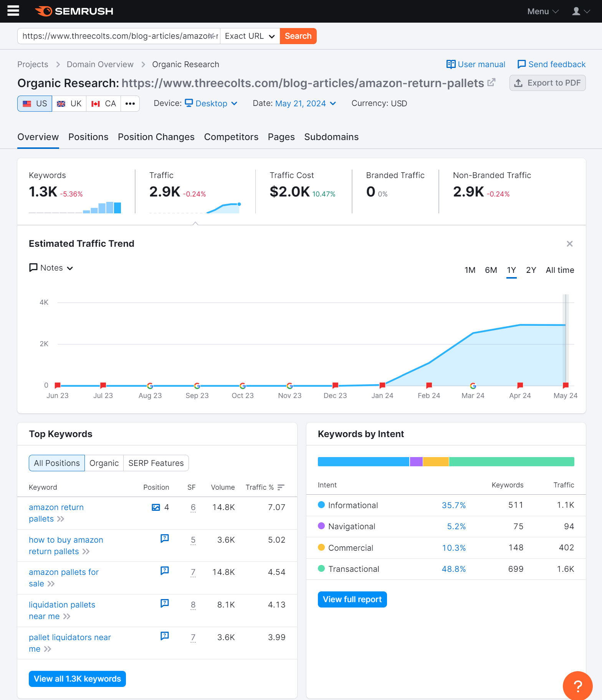Click the Google update marker at Oct 23
This screenshot has width=602, height=700.
[243, 386]
